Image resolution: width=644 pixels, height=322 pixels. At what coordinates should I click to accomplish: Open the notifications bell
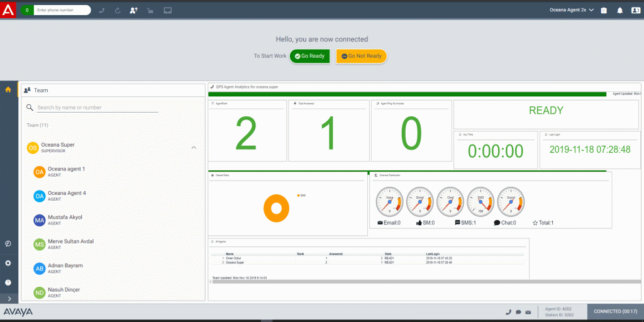(619, 11)
